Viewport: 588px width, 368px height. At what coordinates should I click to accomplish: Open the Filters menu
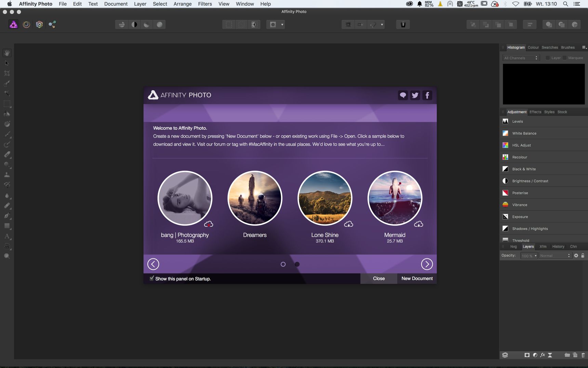(205, 4)
